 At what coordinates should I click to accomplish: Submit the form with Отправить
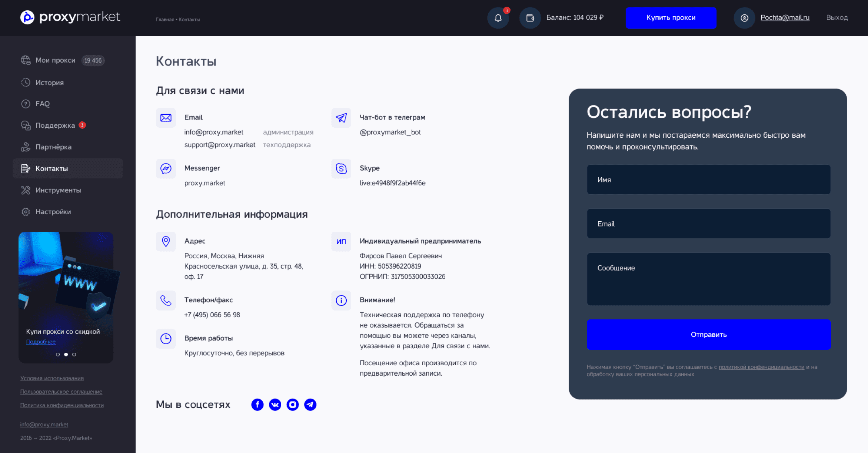point(708,335)
